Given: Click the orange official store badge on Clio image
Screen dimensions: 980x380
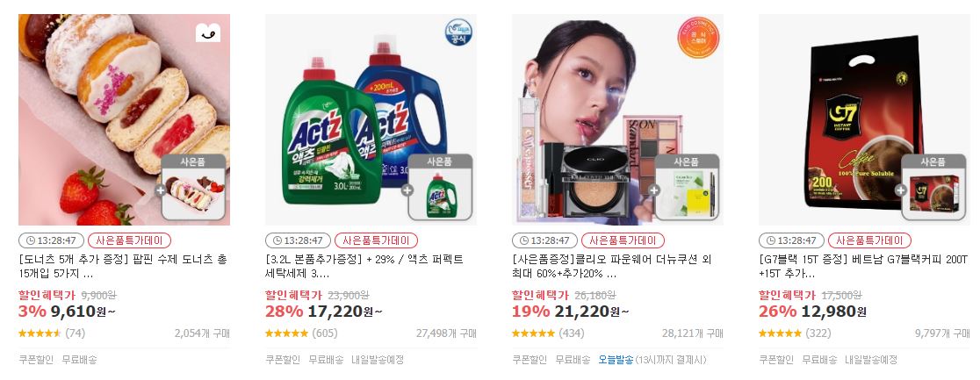Looking at the screenshot, I should coord(698,38).
